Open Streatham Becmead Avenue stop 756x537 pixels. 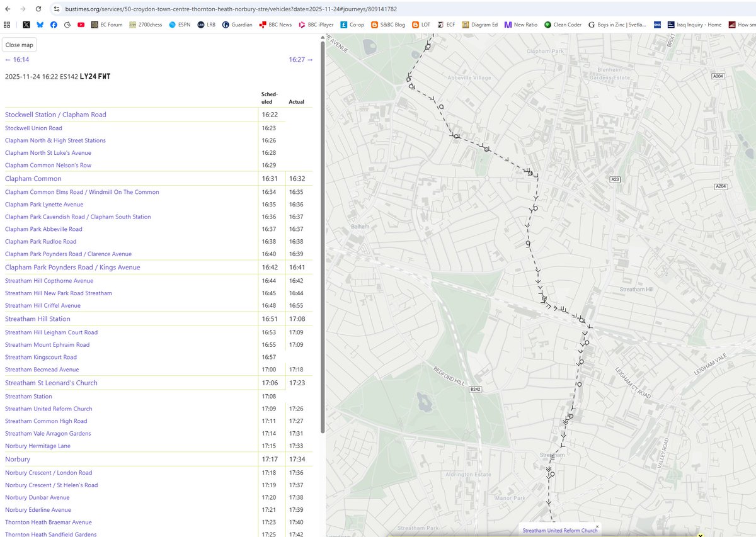coord(42,370)
